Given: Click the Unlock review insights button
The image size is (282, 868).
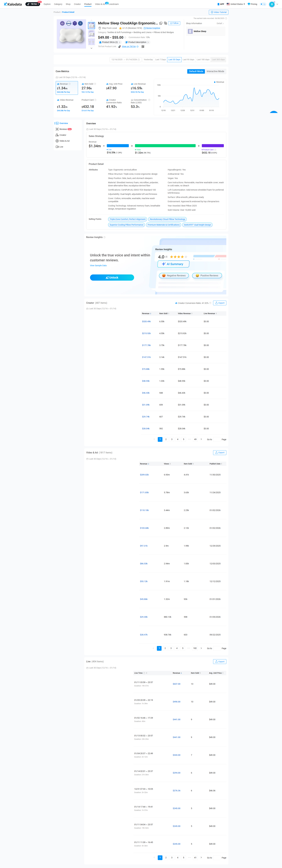Looking at the screenshot, I should [112, 278].
